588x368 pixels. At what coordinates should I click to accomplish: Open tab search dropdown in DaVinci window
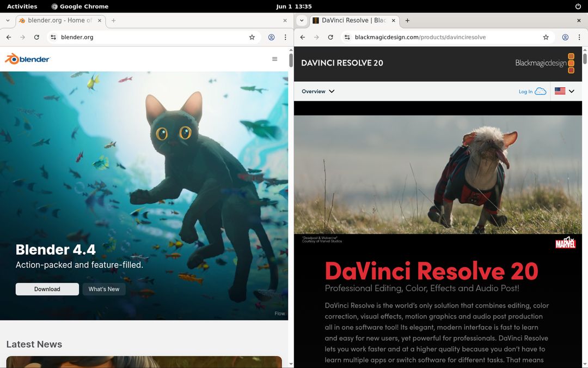pos(302,21)
